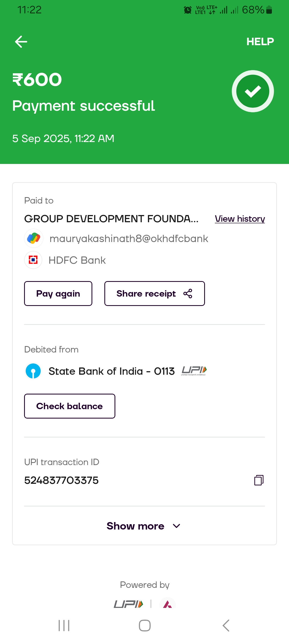Expand details with Show more
The width and height of the screenshot is (289, 644).
pyautogui.click(x=136, y=526)
